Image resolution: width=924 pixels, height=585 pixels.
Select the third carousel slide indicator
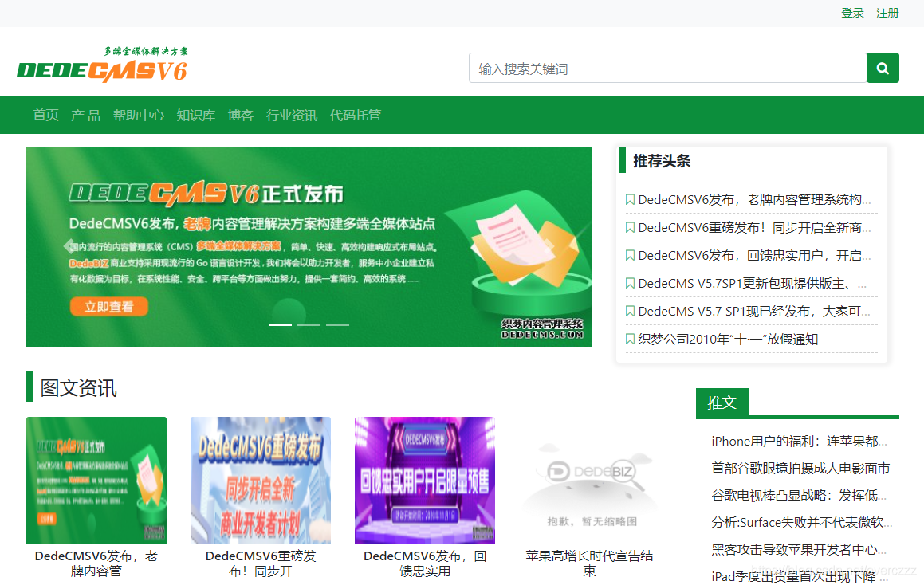point(338,324)
